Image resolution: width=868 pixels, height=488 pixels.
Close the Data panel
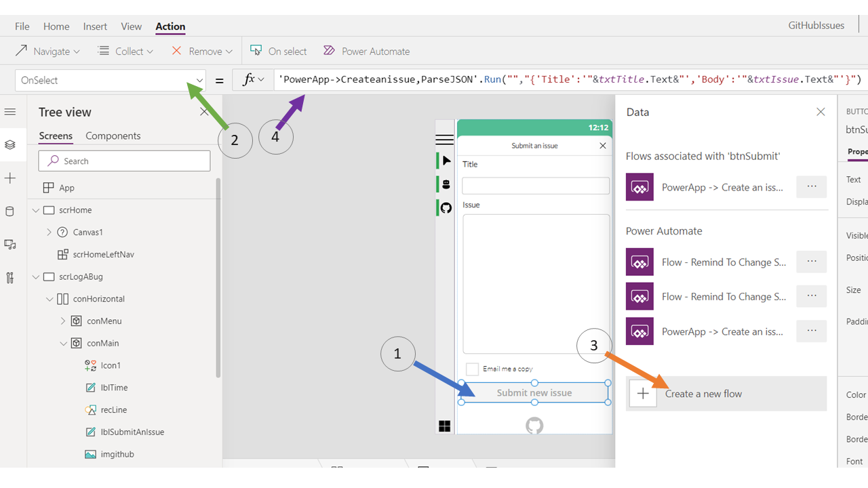821,112
